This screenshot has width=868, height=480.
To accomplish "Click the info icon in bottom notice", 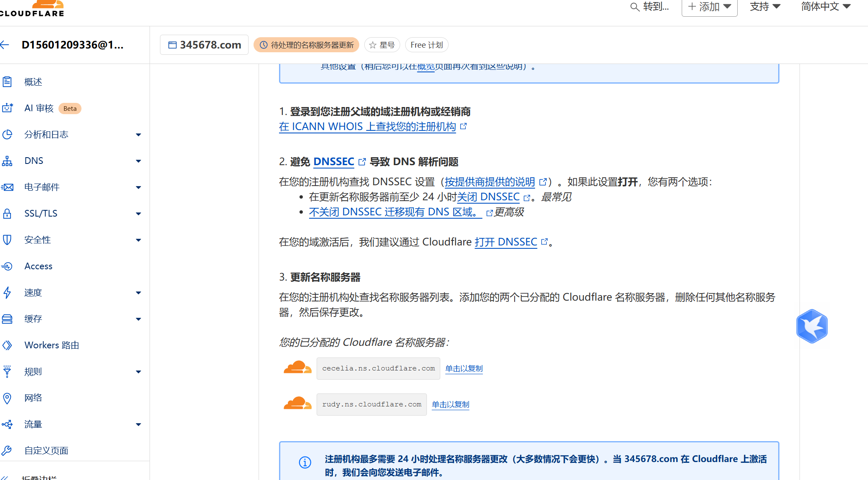I will coord(305,462).
